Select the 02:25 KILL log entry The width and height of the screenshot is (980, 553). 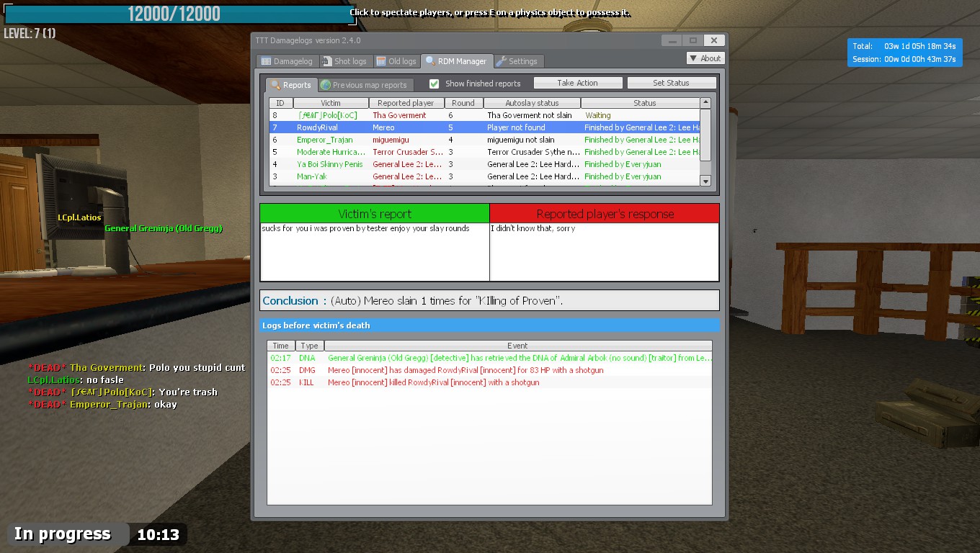pyautogui.click(x=489, y=382)
